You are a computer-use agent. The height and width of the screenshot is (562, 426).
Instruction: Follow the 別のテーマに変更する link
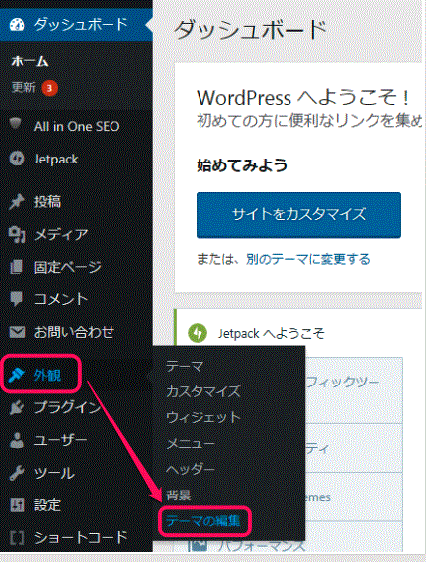(308, 259)
